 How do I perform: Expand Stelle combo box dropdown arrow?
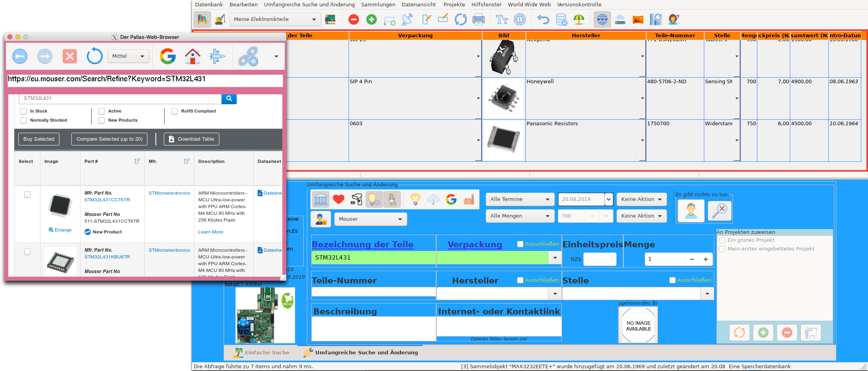(x=707, y=294)
